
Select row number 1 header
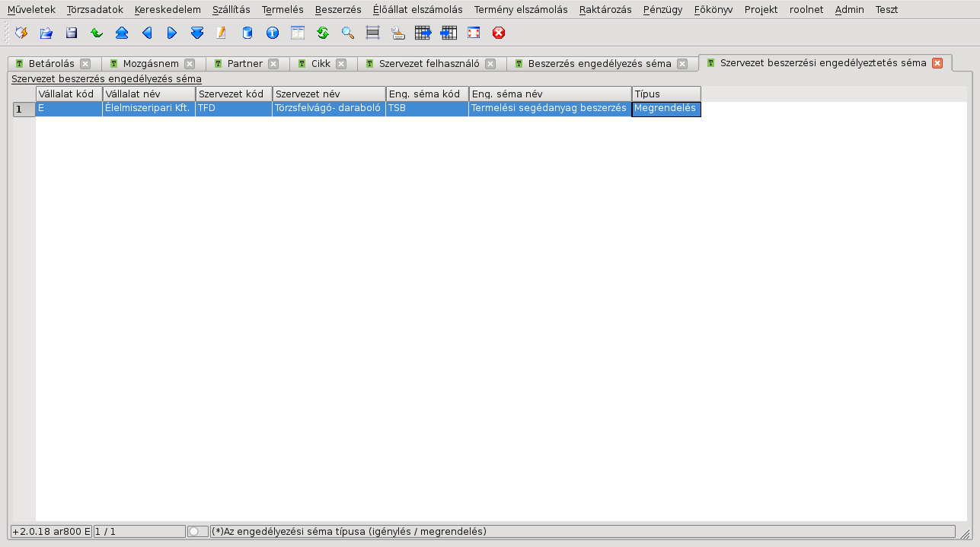click(24, 110)
